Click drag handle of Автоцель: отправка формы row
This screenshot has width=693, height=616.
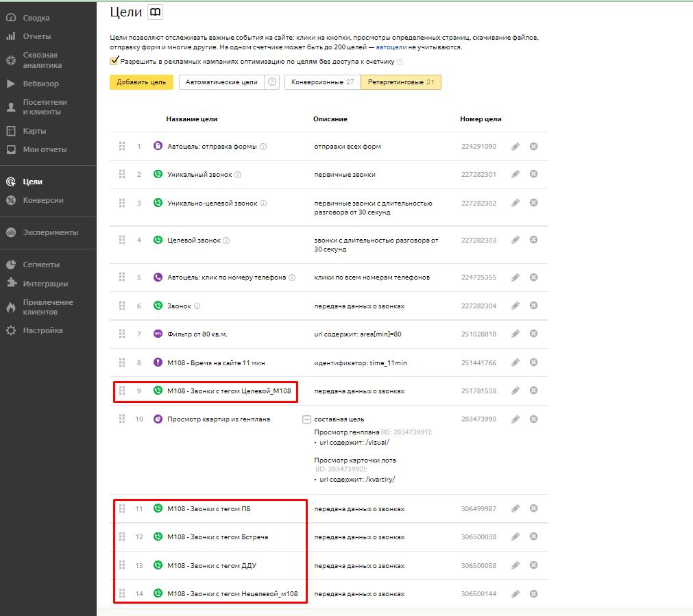122,146
